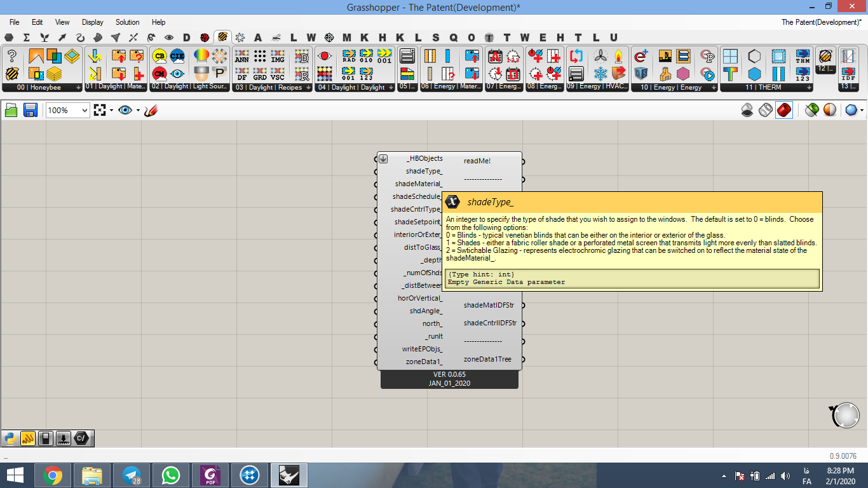Open the Display menu
Image resolution: width=868 pixels, height=488 pixels.
coord(93,22)
